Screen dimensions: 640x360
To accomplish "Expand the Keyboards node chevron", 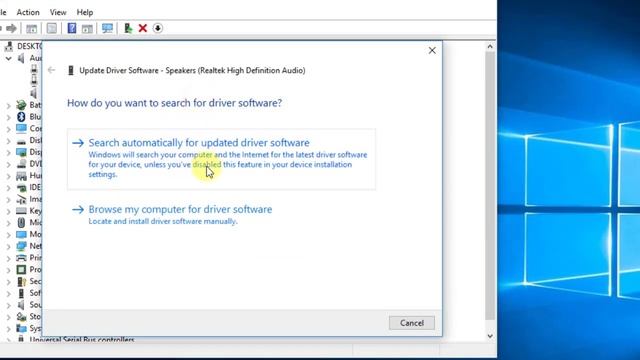I will coord(9,211).
